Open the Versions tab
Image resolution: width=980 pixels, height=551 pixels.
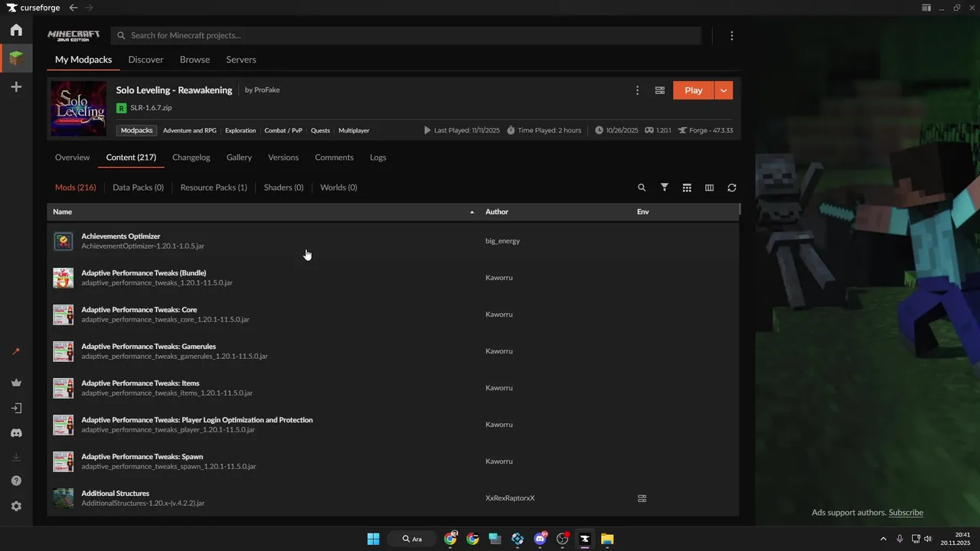pos(283,158)
